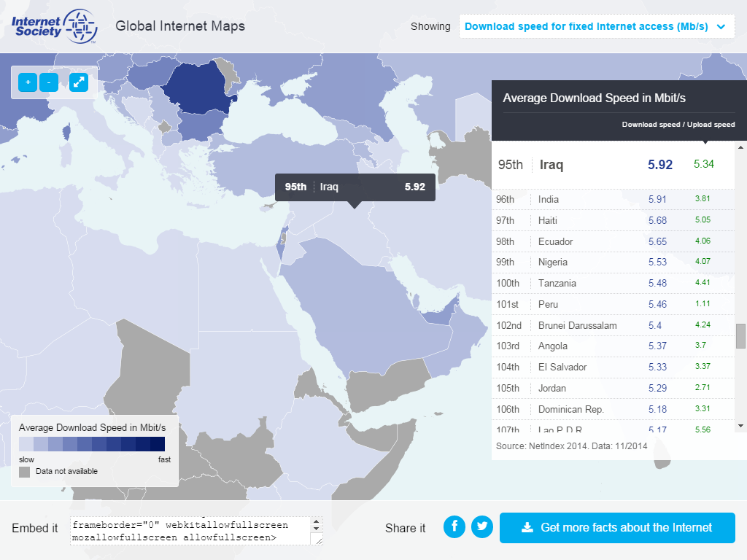
Task: Click Romania on the map
Action: point(197,87)
